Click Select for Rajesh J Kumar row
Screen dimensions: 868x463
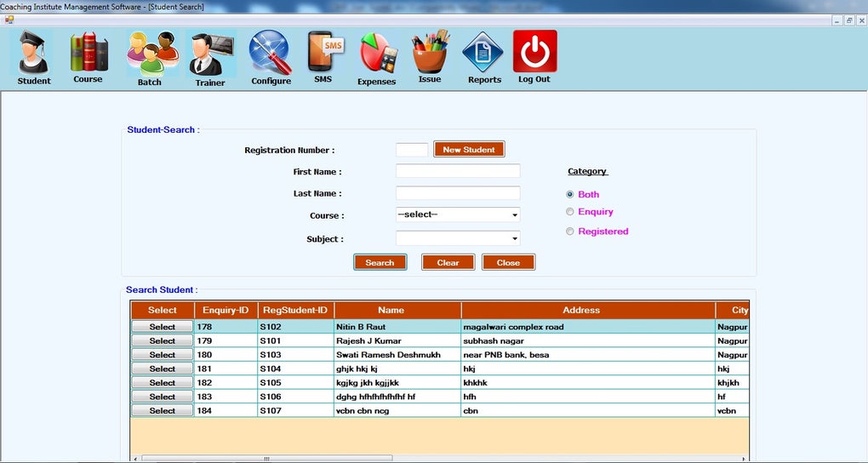point(163,340)
